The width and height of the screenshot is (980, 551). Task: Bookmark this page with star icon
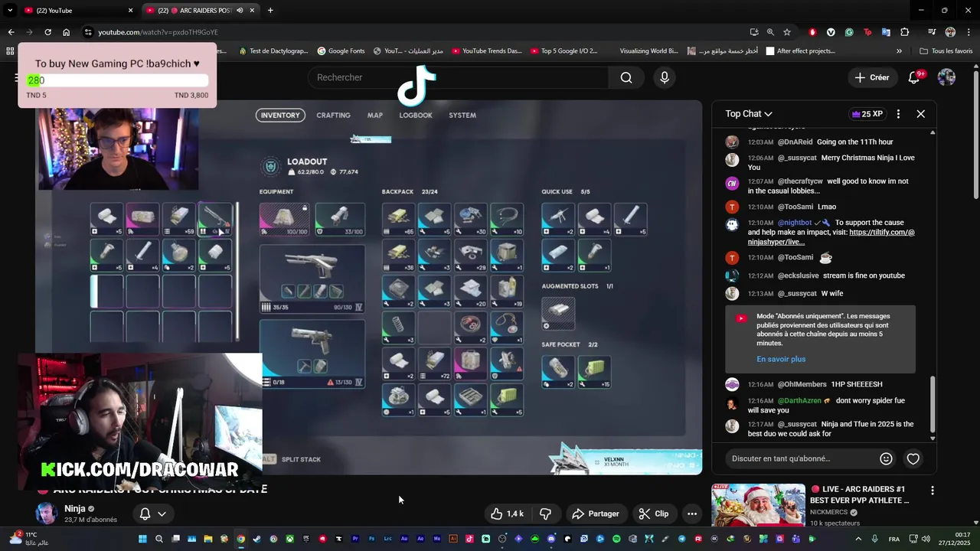787,32
